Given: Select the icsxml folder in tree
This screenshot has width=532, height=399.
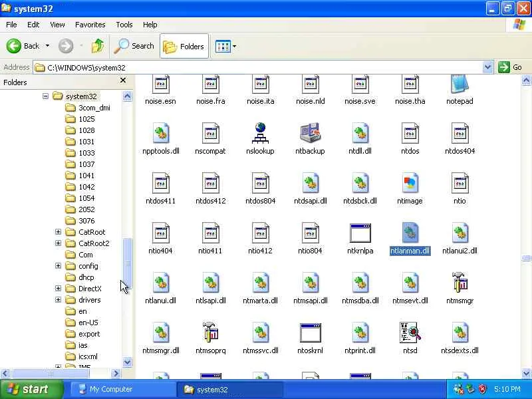Looking at the screenshot, I should click(81, 356).
